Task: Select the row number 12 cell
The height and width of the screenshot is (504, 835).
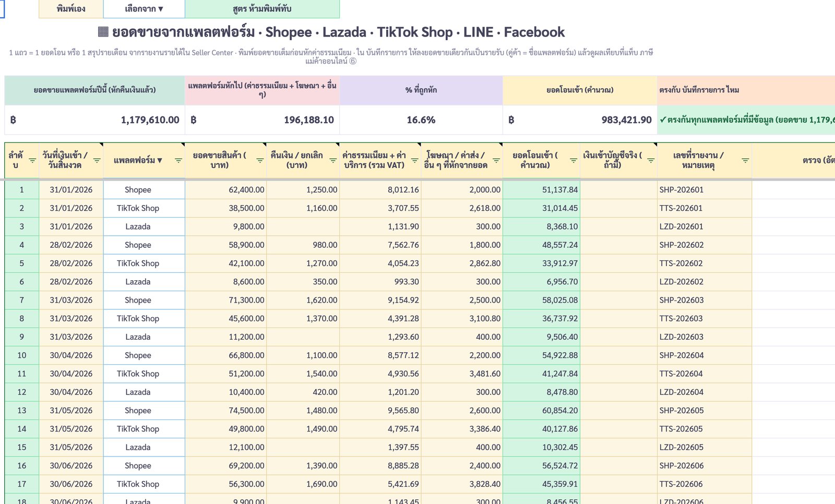Action: [x=22, y=392]
